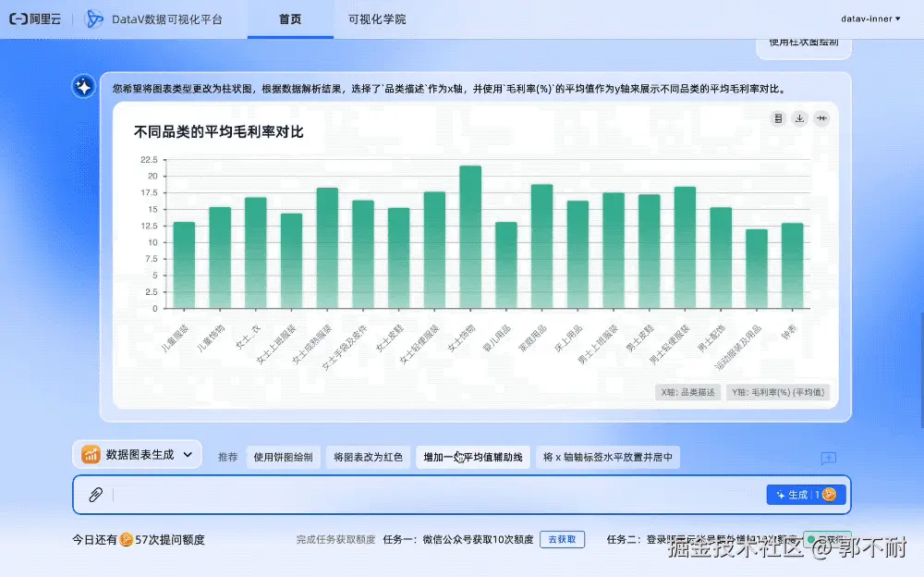Enable the 将图表改为红色 option

368,456
